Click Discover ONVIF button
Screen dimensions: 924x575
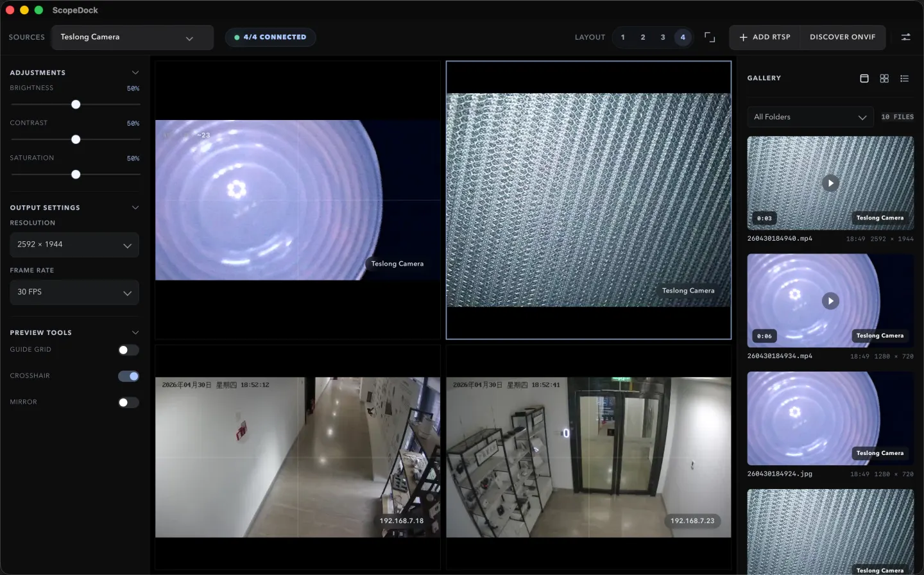pos(843,37)
